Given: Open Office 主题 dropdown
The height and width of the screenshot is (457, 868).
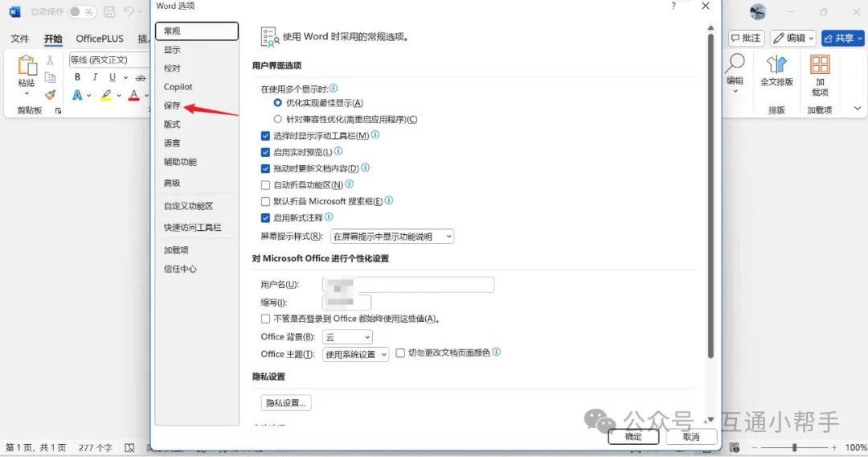Looking at the screenshot, I should (355, 355).
